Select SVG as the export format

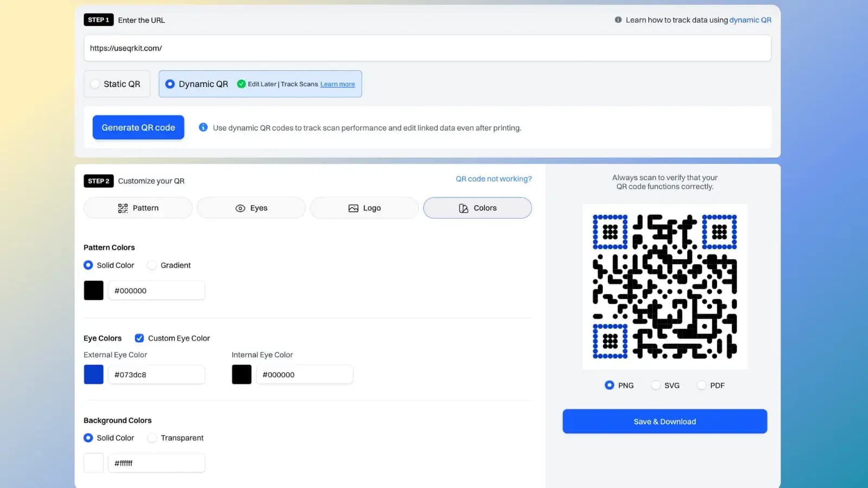[655, 385]
